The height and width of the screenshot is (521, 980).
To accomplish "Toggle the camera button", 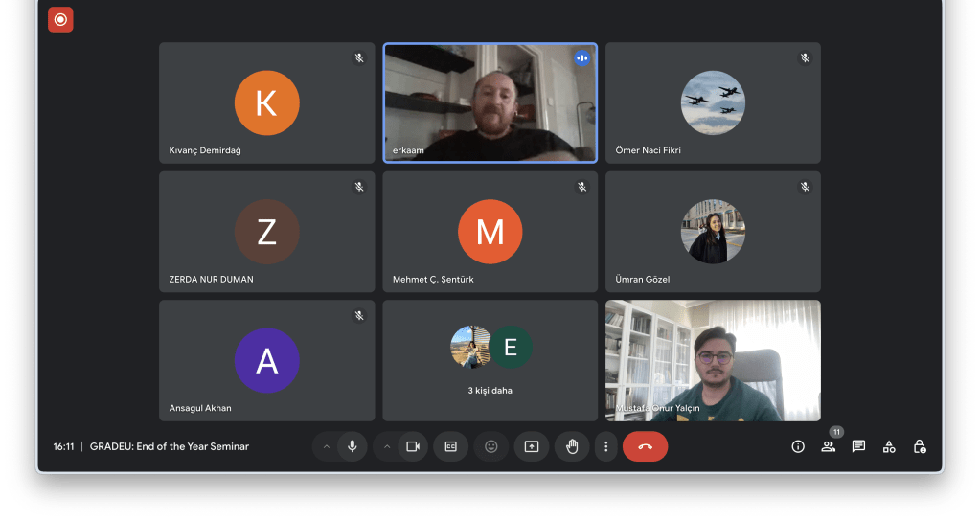I will point(413,446).
